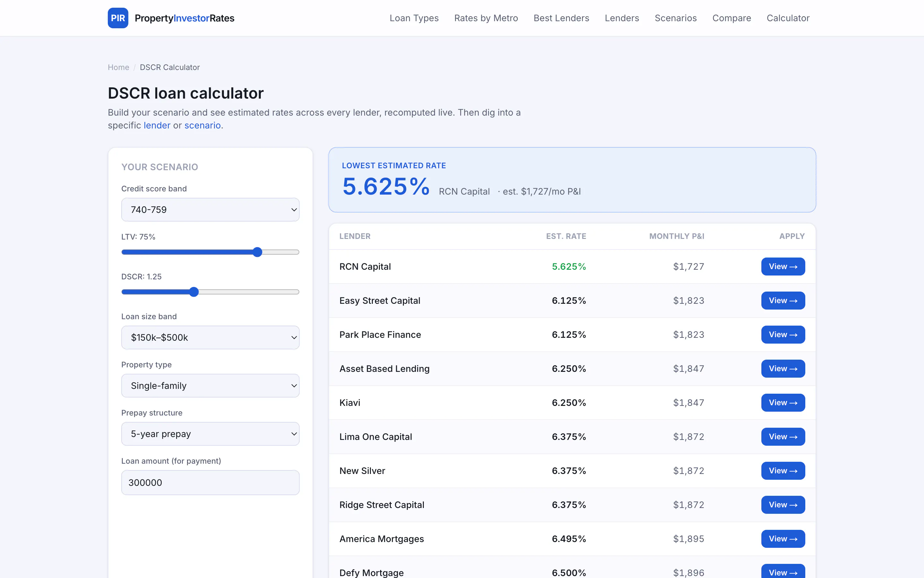Expand the Property type dropdown
This screenshot has width=924, height=578.
tap(210, 385)
